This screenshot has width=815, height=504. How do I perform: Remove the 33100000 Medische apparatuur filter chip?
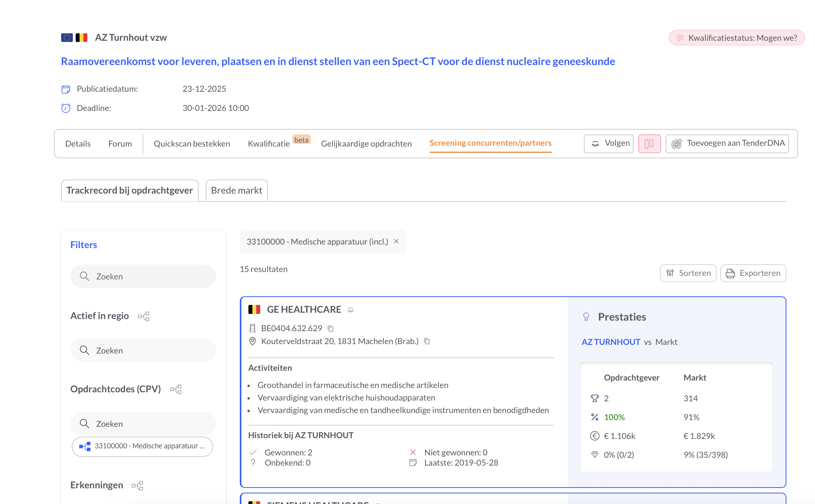tap(396, 242)
